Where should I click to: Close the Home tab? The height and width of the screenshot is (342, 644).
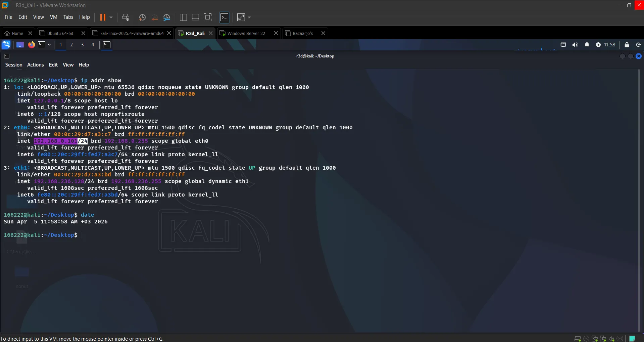pyautogui.click(x=30, y=33)
